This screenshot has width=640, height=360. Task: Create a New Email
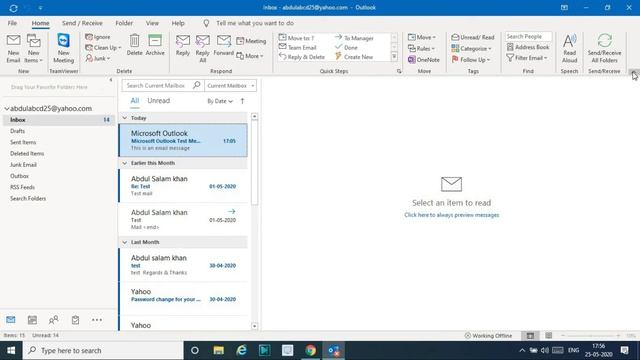[x=13, y=49]
